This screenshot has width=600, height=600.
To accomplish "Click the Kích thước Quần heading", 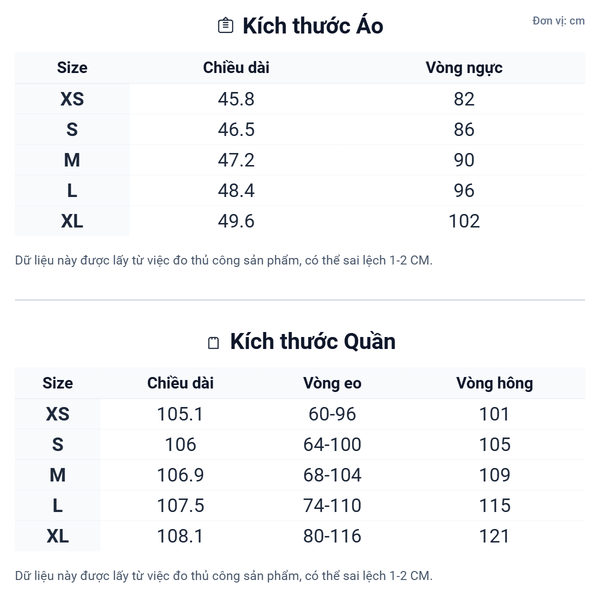I will (x=312, y=342).
